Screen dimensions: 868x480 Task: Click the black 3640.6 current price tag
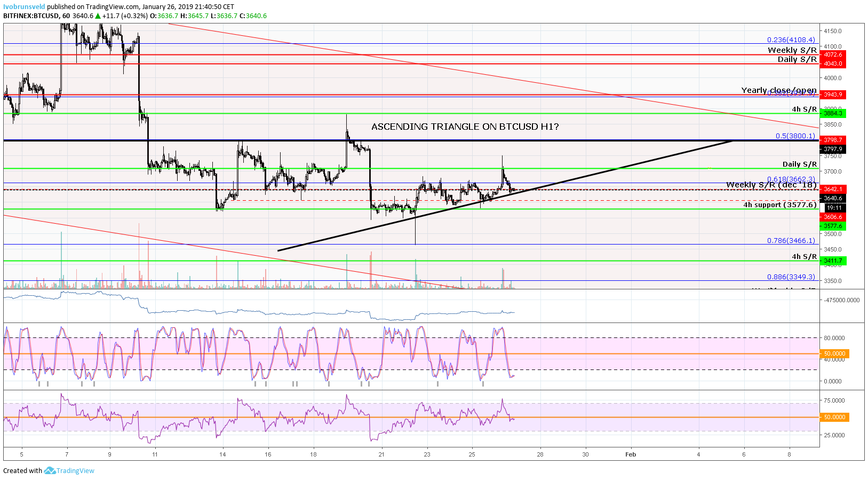(x=833, y=199)
